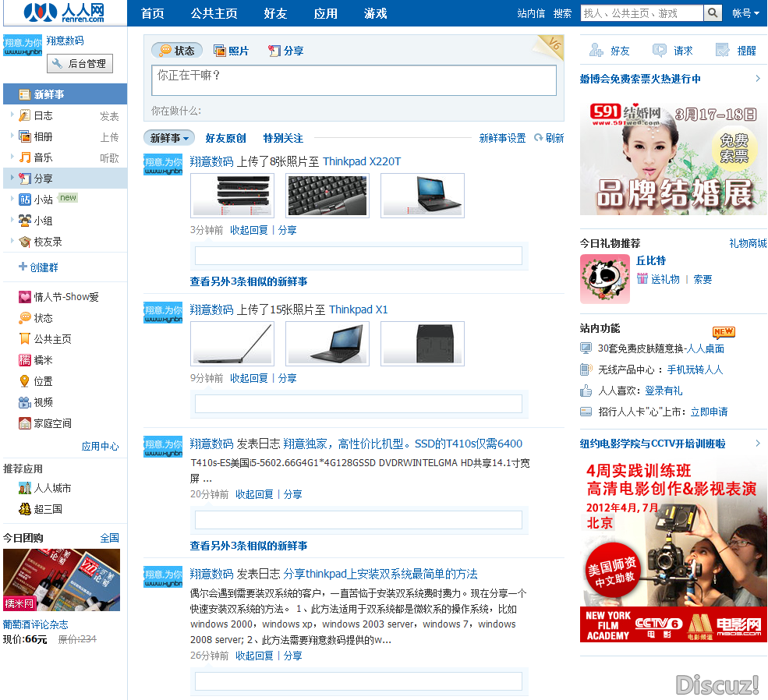Expand the 小组 sidebar arrow

12,219
